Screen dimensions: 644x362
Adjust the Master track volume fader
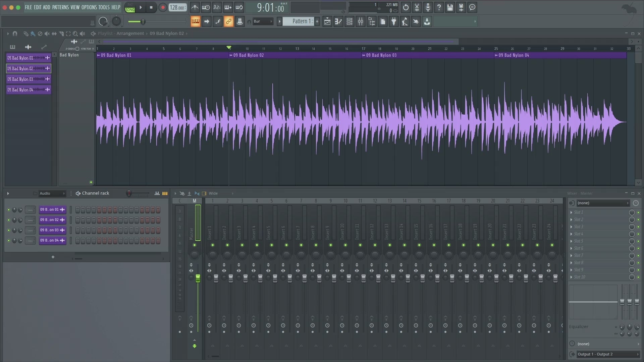click(198, 278)
